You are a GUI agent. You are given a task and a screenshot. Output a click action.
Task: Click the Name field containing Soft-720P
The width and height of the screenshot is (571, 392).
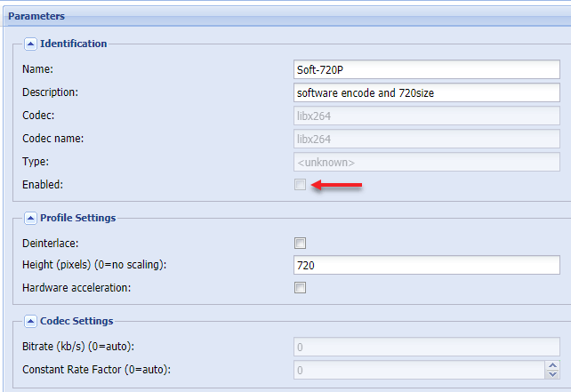[425, 69]
